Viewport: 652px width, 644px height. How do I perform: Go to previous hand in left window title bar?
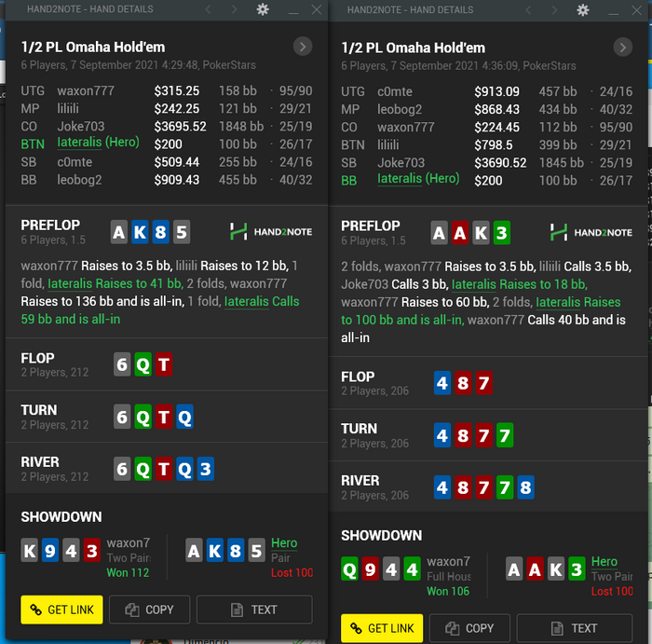coord(209,9)
